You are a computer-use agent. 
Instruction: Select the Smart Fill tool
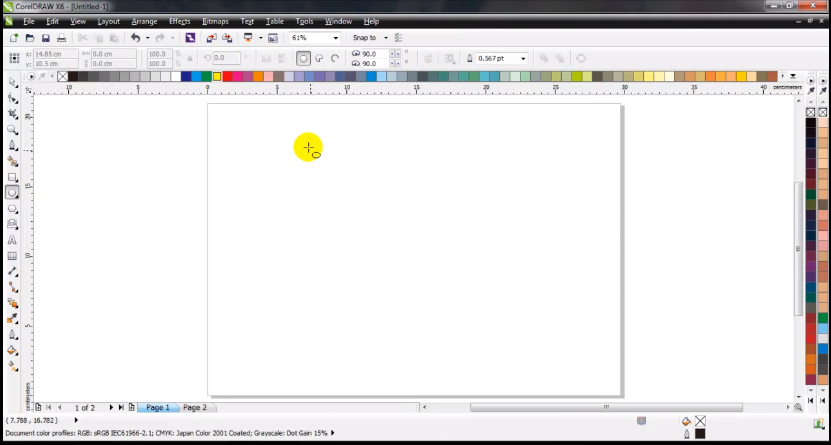click(x=13, y=162)
